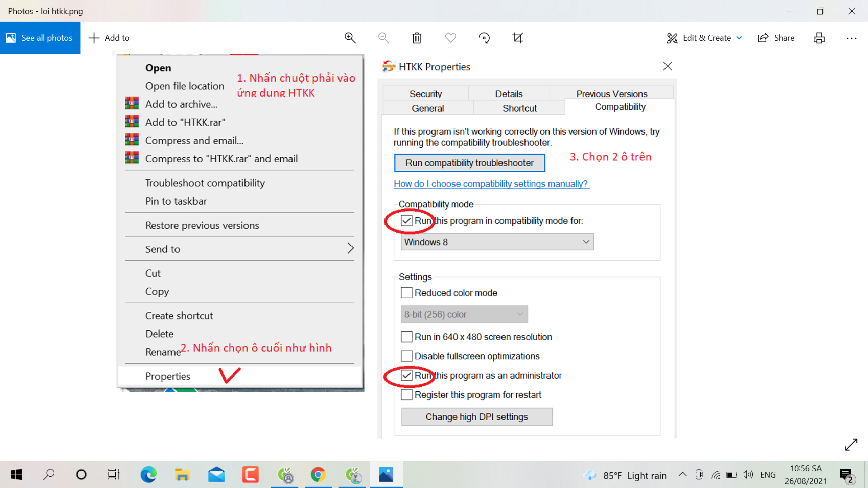Open Task View on taskbar
The image size is (868, 488).
[x=114, y=474]
